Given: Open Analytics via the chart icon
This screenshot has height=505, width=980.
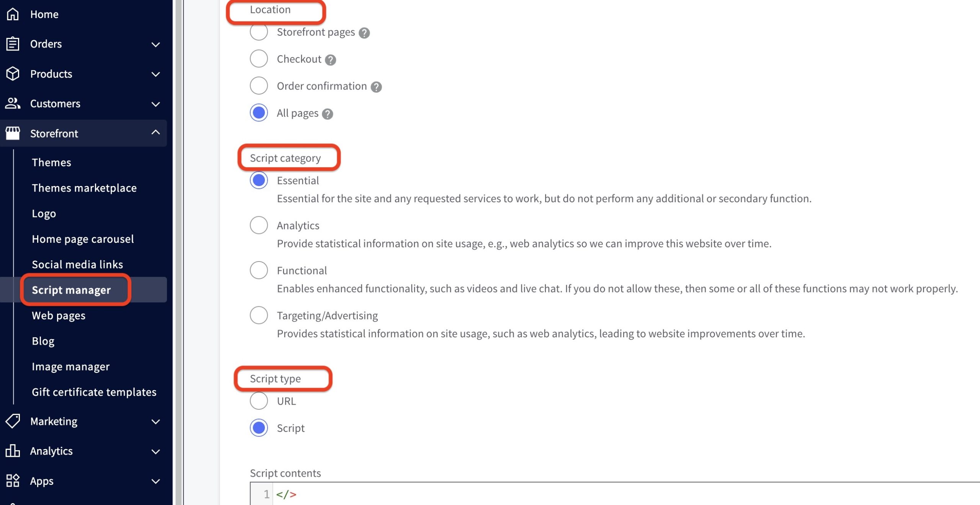Looking at the screenshot, I should click(x=13, y=451).
